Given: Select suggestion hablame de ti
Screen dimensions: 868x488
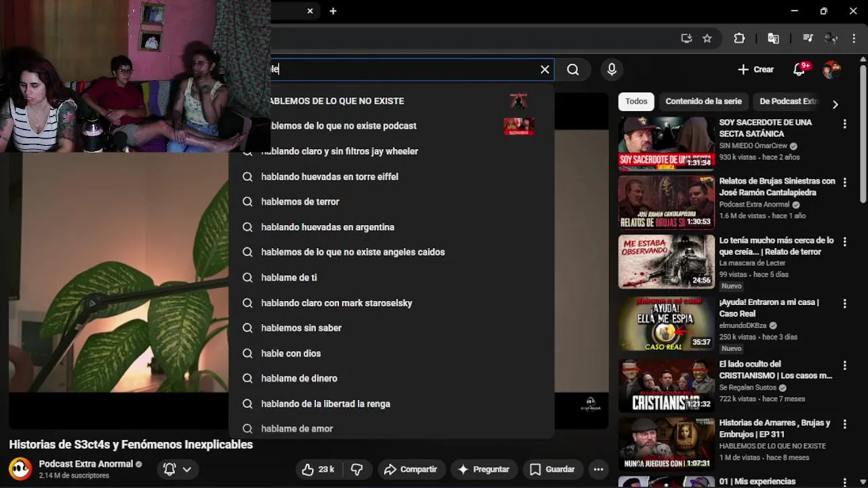Looking at the screenshot, I should (x=391, y=277).
